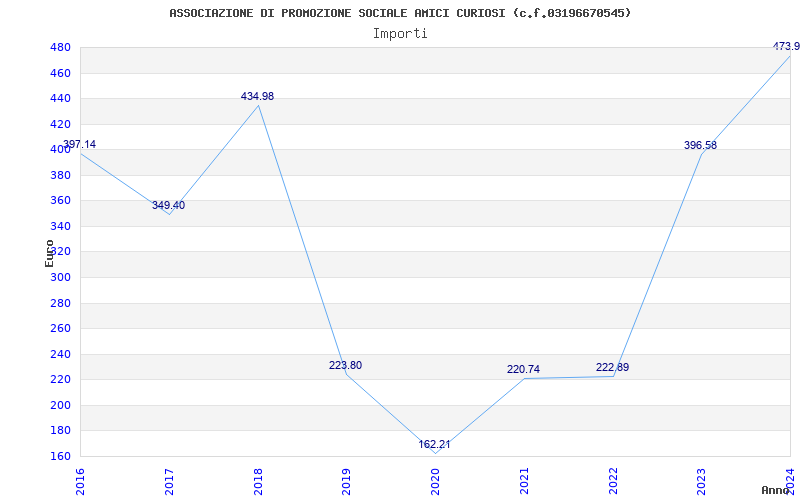This screenshot has width=800, height=500.
Task: Click the 223.80 data label
Action: point(345,365)
